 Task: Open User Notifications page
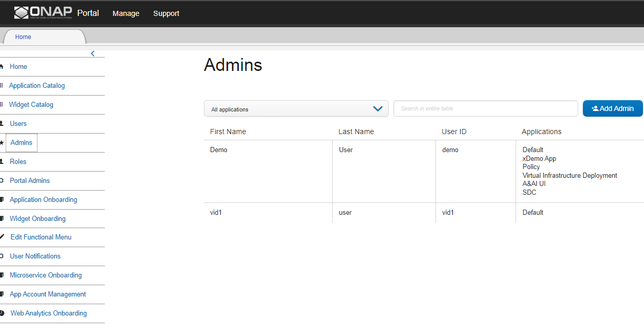(x=35, y=256)
